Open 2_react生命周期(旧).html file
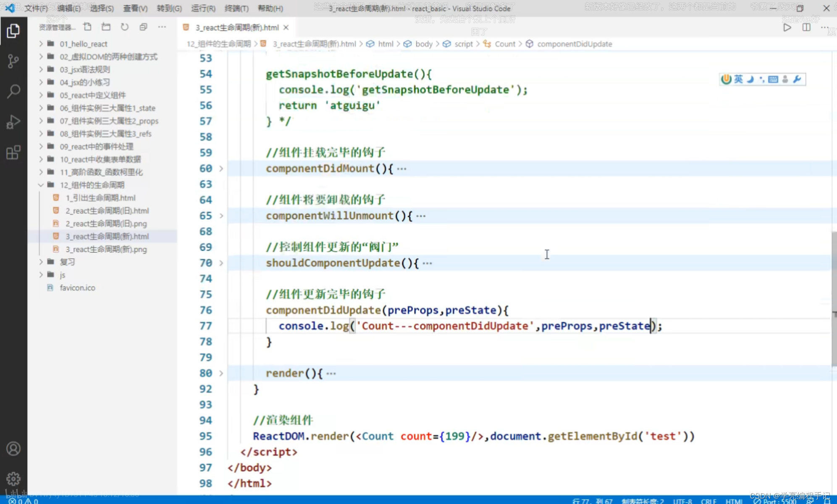Viewport: 837px width, 504px height. 107,210
